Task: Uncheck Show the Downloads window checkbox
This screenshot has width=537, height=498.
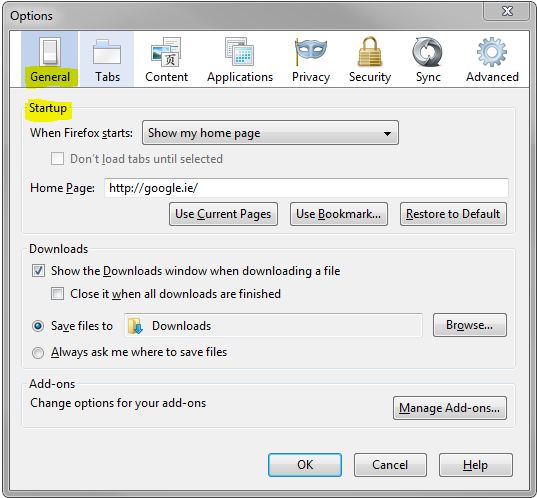Action: point(38,271)
